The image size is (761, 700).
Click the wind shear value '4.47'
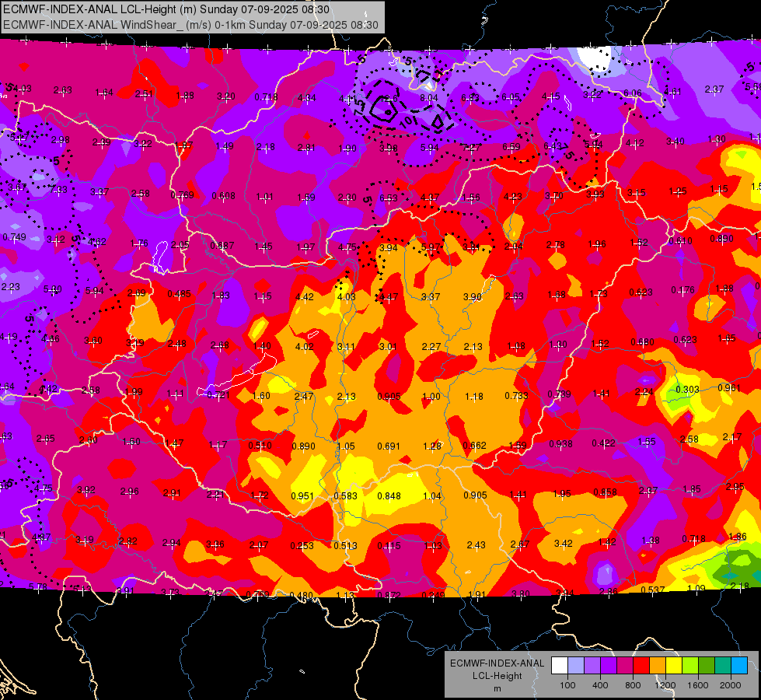tap(387, 296)
